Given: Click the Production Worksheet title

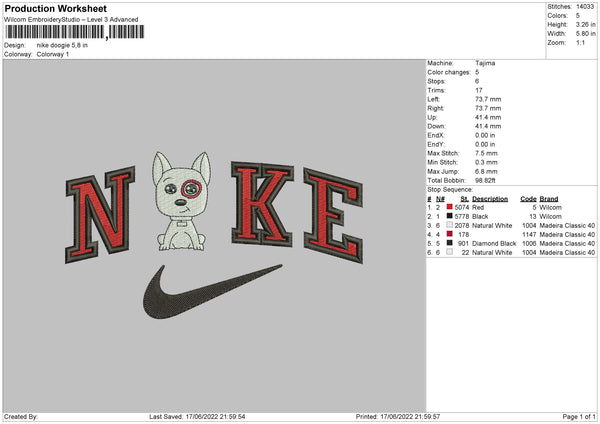Looking at the screenshot, I should 55,8.
